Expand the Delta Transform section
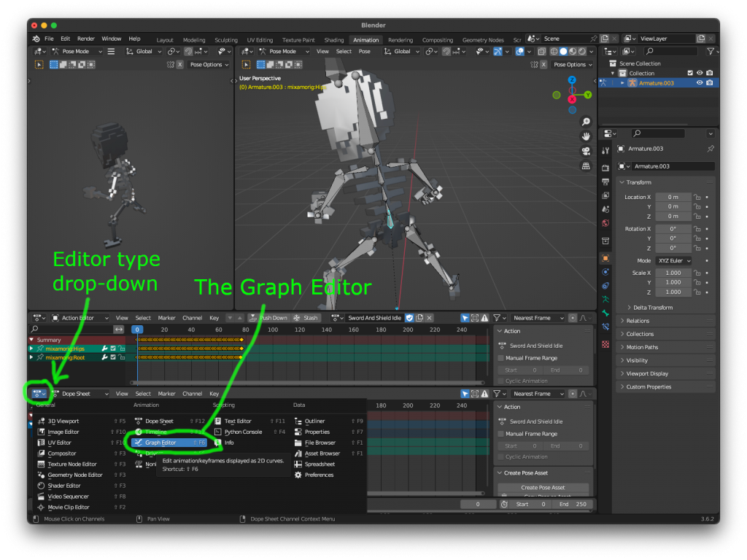The image size is (747, 560). click(x=650, y=308)
